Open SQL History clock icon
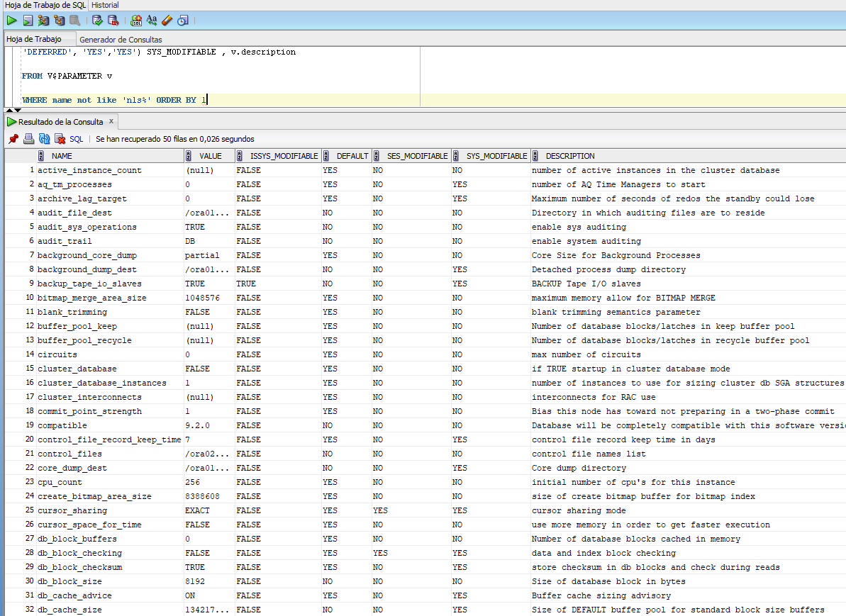 tap(183, 21)
